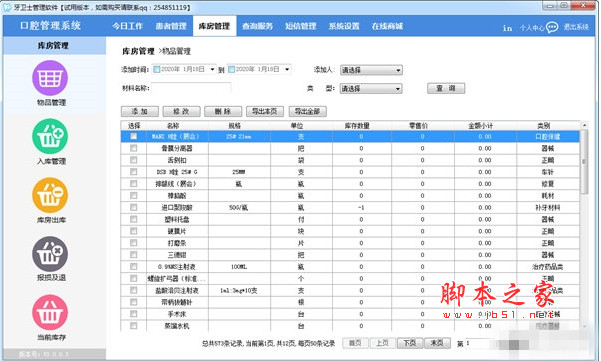
Task: Check the 排龈线（聚合） row box
Action: tap(133, 184)
